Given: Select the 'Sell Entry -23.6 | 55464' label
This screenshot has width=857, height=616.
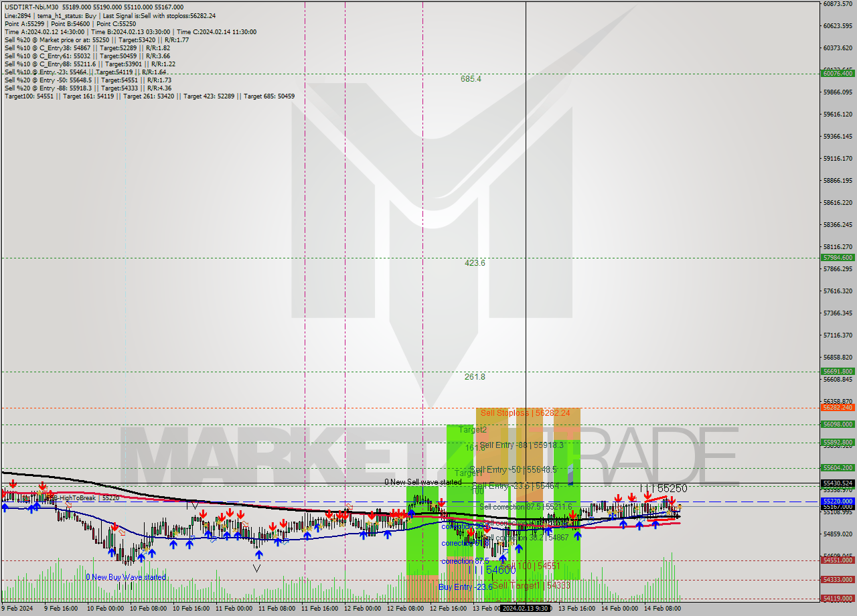Looking at the screenshot, I should [x=516, y=485].
